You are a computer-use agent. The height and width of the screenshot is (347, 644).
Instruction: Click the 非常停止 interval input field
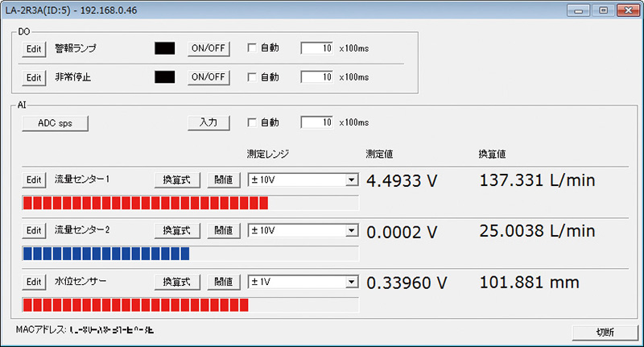(317, 78)
